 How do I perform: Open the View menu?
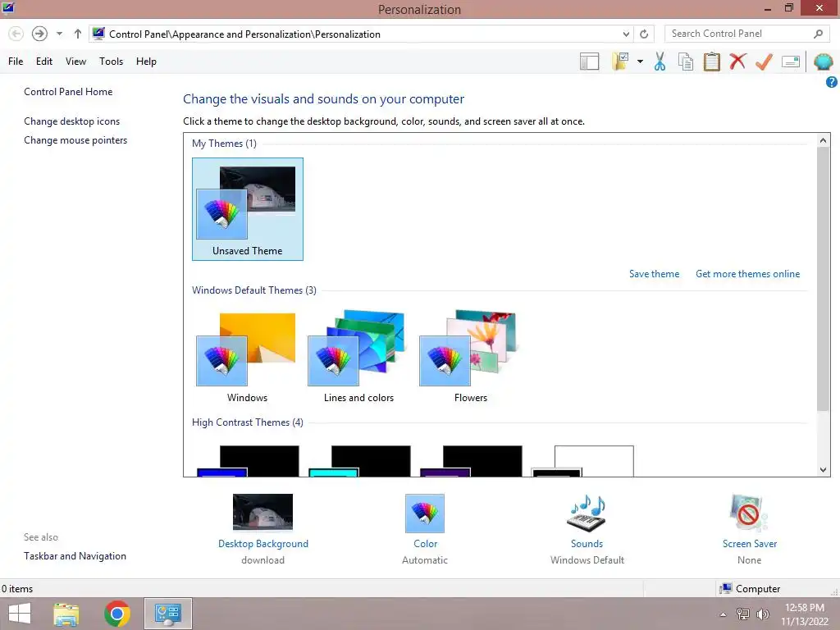(x=75, y=61)
